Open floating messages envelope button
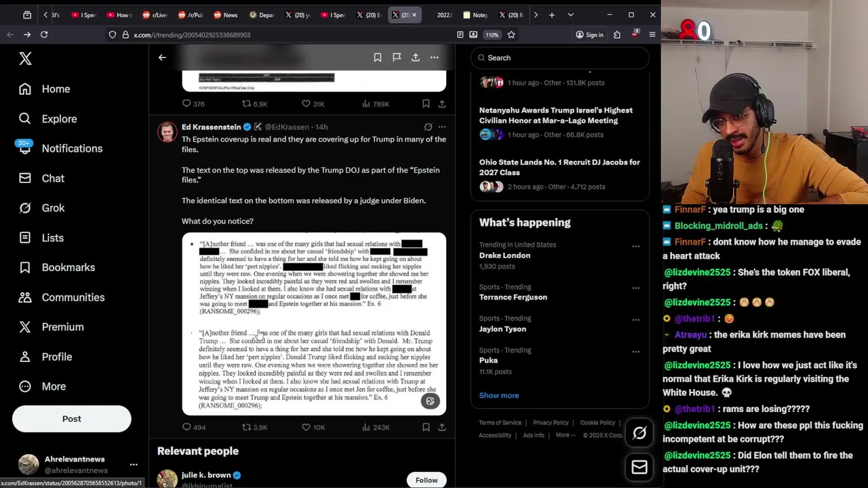The image size is (868, 488). click(x=639, y=467)
